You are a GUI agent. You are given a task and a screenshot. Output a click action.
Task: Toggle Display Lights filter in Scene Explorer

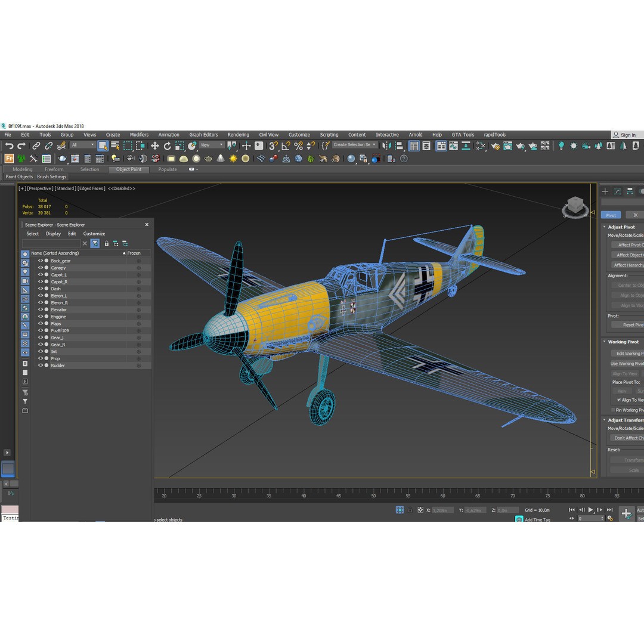click(25, 272)
